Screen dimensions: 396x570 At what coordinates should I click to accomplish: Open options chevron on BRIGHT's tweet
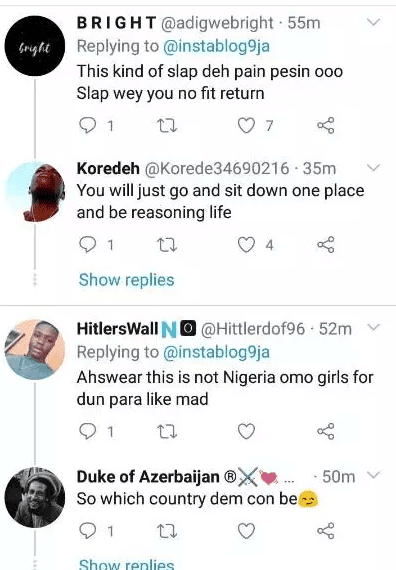tap(373, 23)
